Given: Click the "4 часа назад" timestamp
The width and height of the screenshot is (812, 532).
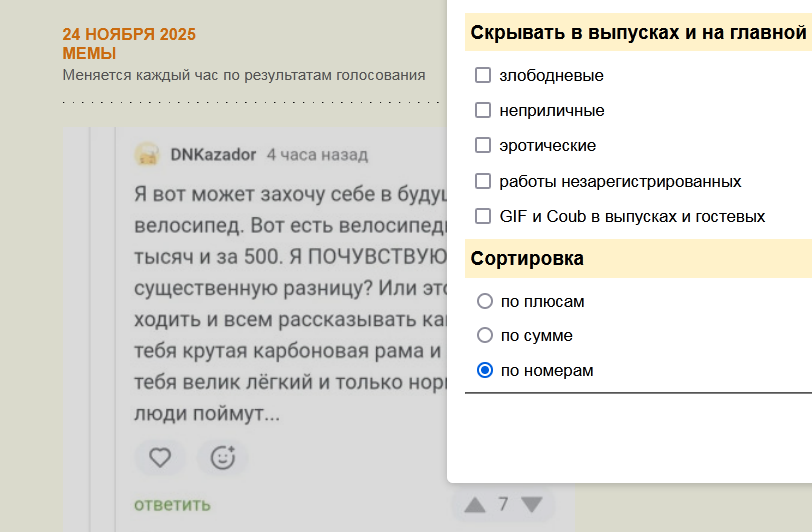Looking at the screenshot, I should [317, 155].
